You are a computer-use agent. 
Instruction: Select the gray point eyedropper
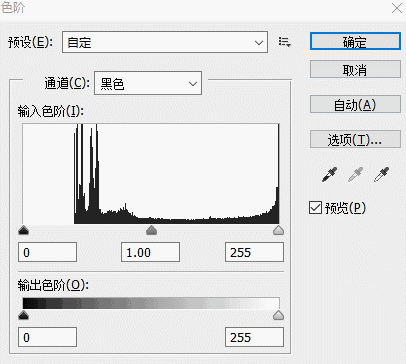click(355, 175)
